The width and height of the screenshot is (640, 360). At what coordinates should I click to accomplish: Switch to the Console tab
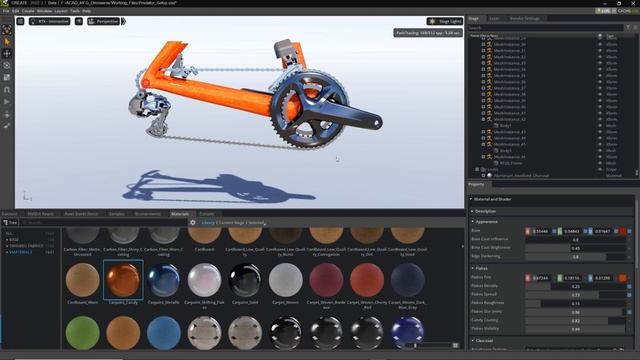click(207, 214)
